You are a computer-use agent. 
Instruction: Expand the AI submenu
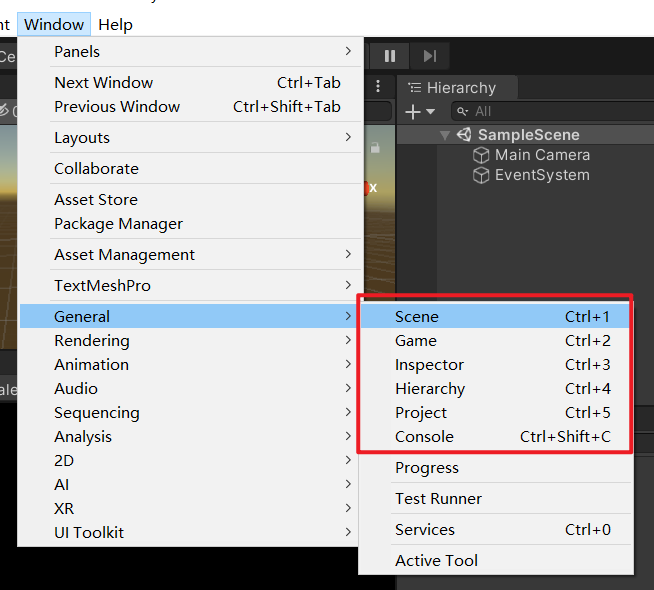point(190,485)
